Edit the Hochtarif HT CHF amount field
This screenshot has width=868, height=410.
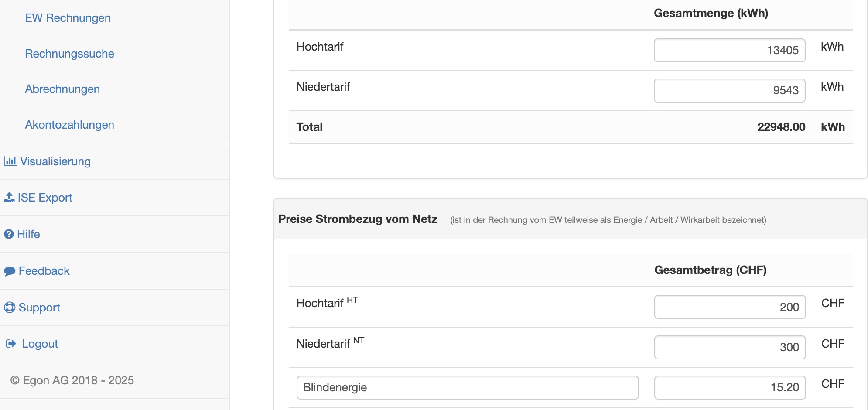[730, 307]
